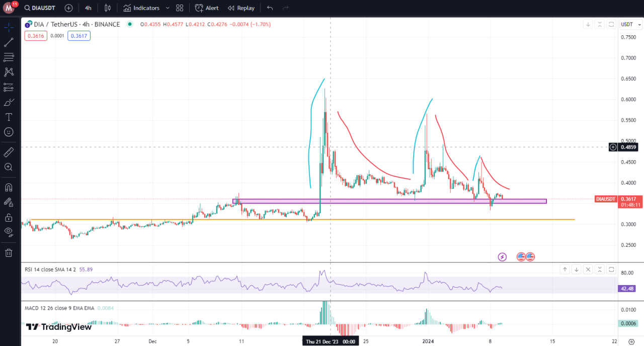
Task: Open the Indicators menu
Action: point(141,8)
